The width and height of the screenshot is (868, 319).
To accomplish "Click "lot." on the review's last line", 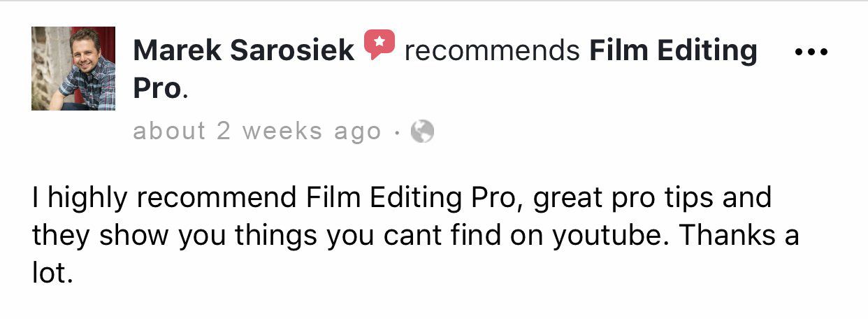I will [x=52, y=274].
